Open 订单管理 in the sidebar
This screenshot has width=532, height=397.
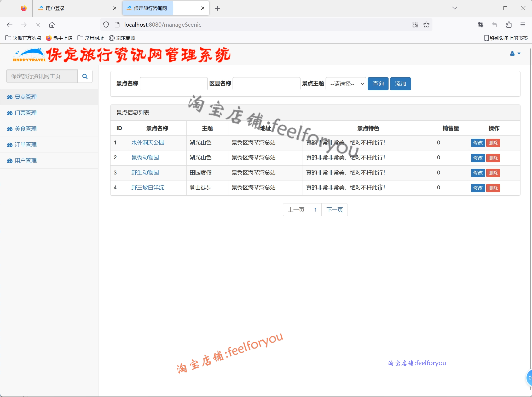point(26,145)
